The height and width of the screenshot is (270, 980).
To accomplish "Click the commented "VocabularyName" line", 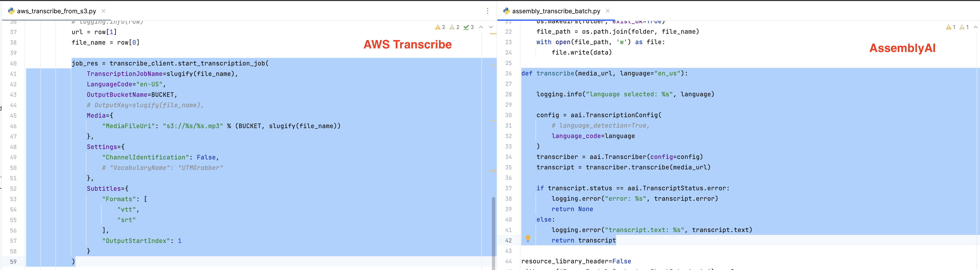I will pyautogui.click(x=162, y=168).
